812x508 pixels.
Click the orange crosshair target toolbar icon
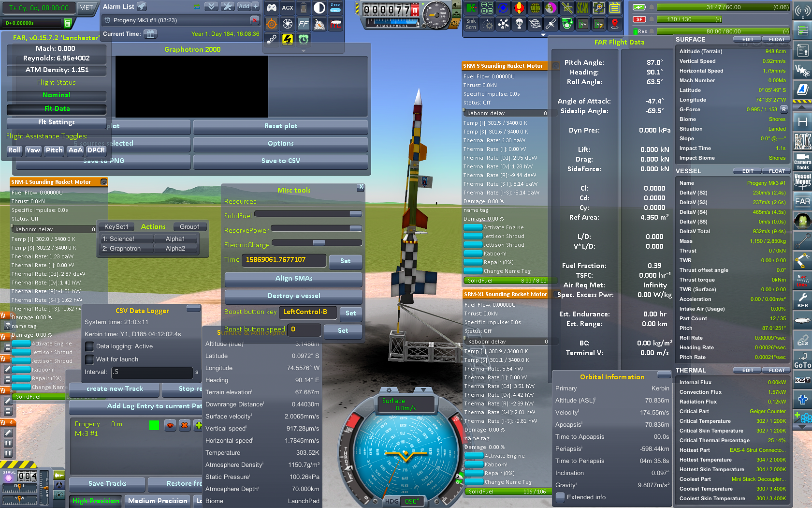coord(272,24)
